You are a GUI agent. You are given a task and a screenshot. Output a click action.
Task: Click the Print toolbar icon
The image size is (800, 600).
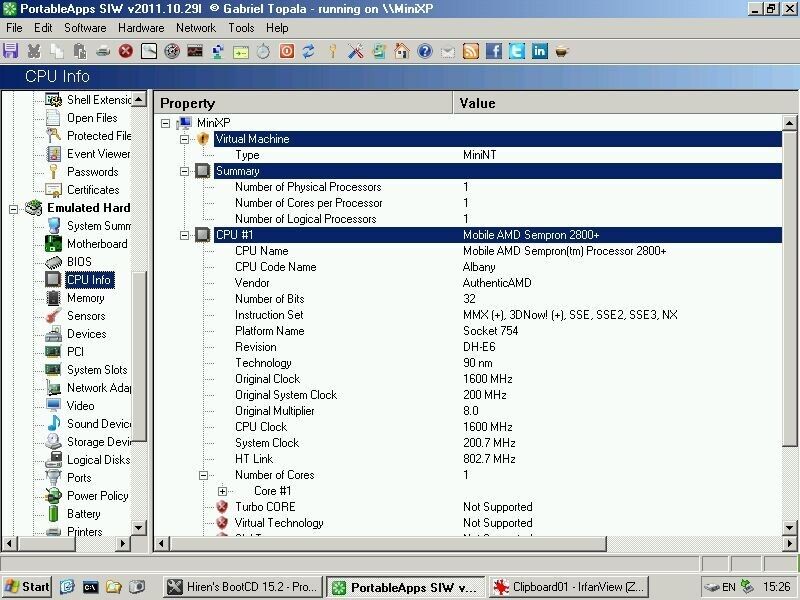(x=103, y=51)
